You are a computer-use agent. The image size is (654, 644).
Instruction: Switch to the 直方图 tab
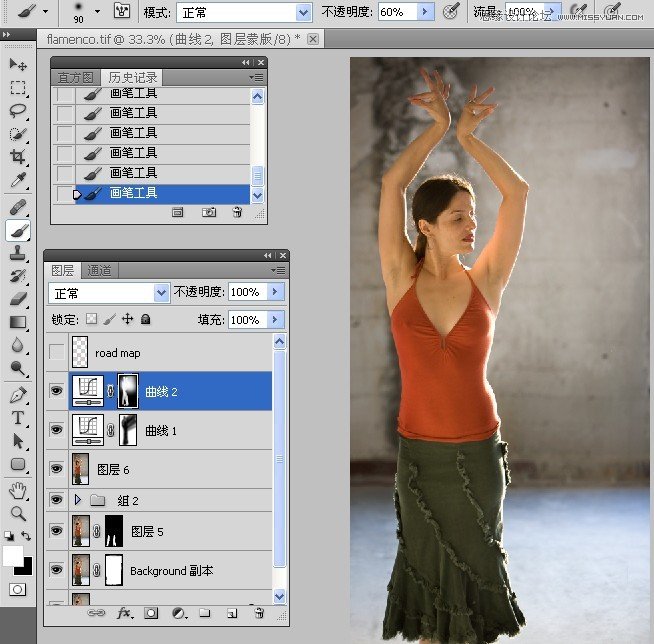coord(75,77)
